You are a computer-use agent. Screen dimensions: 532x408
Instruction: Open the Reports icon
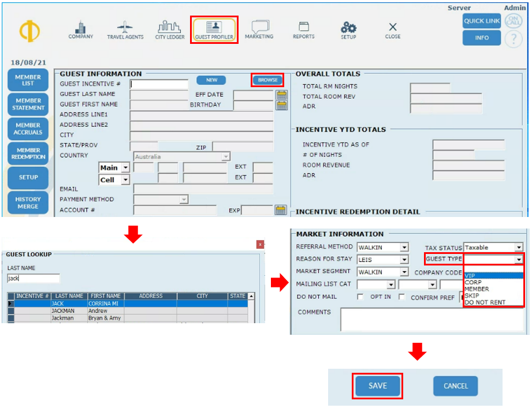[x=303, y=29]
